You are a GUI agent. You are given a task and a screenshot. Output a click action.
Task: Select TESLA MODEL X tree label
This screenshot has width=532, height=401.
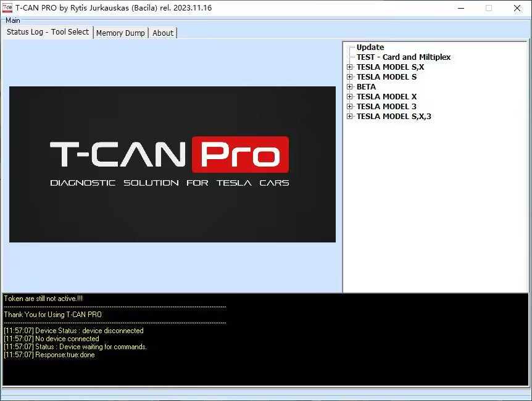pyautogui.click(x=386, y=96)
